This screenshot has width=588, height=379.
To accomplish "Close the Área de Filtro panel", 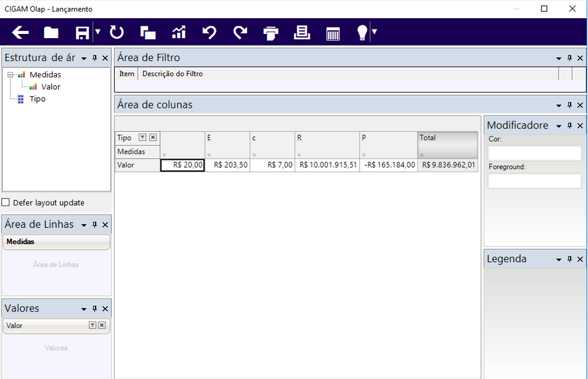I will pos(580,58).
